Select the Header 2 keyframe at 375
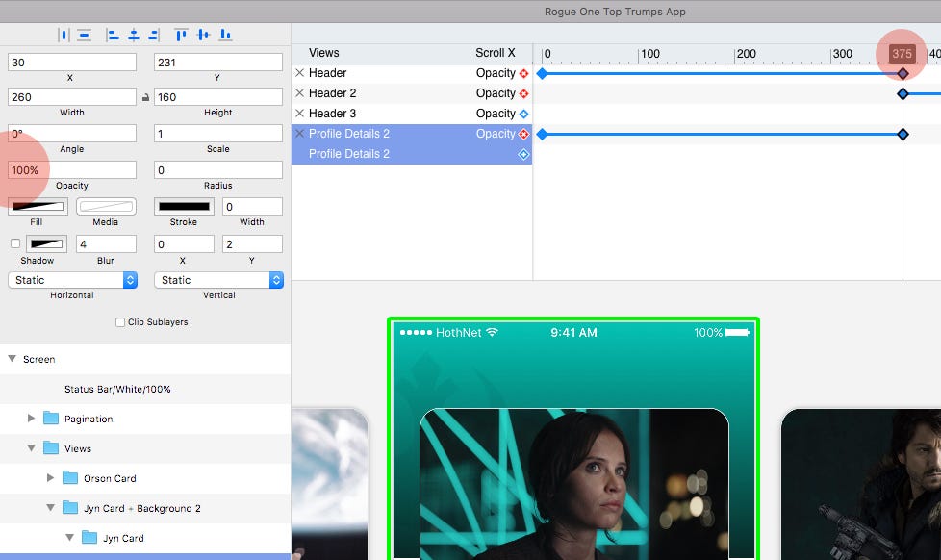Image resolution: width=941 pixels, height=560 pixels. [x=903, y=94]
